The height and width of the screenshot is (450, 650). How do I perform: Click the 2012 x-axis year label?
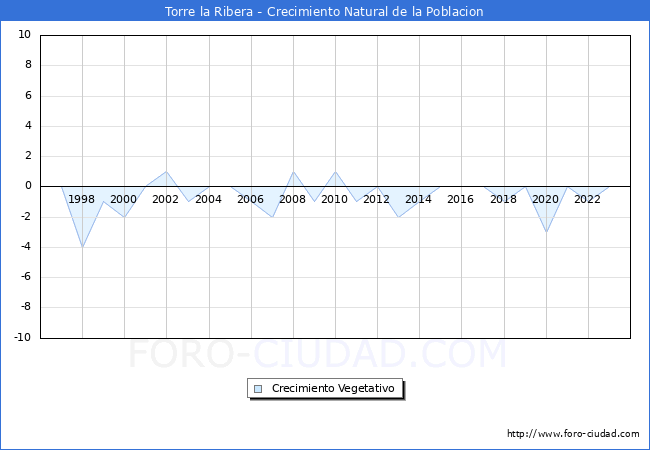tap(377, 199)
